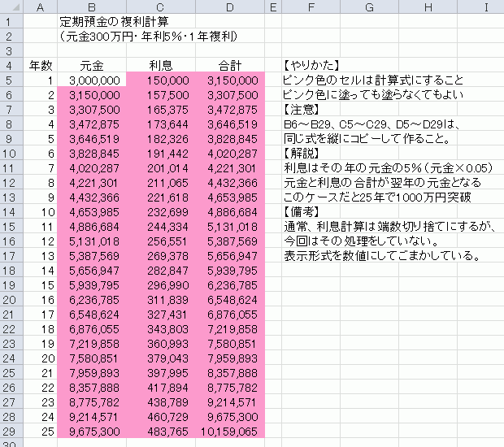Select column F header

pyautogui.click(x=311, y=7)
